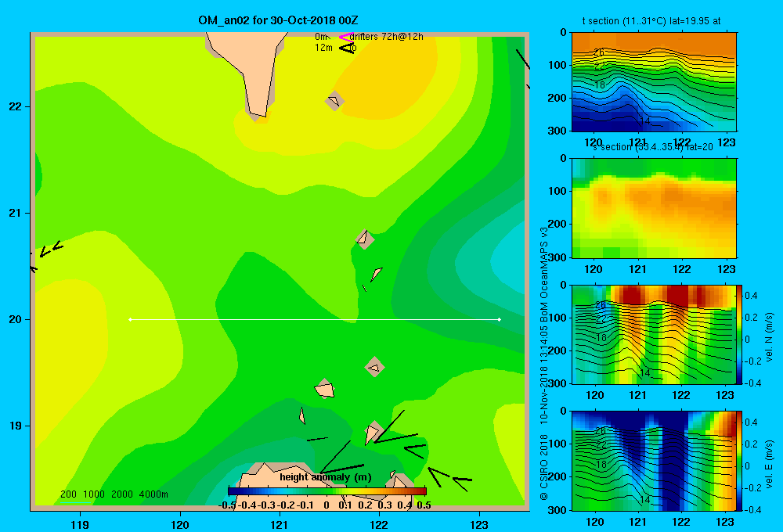The width and height of the screenshot is (783, 532).
Task: Click latitude tick label 22 on main map
Action: 16,106
